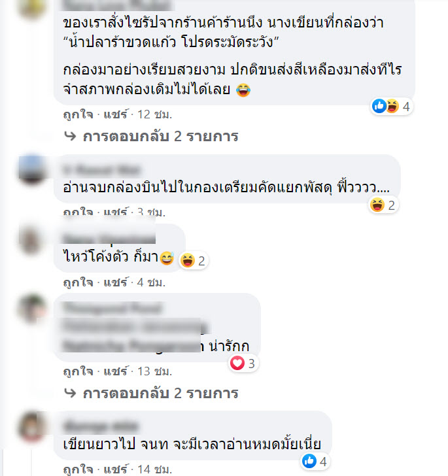Share the comment posted 12 ชม. ago

coord(116,114)
